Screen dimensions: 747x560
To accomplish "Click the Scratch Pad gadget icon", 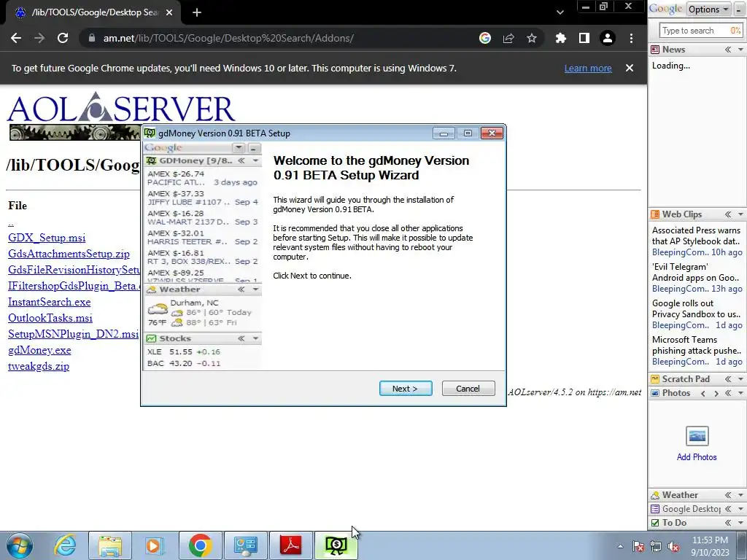I will pyautogui.click(x=655, y=379).
